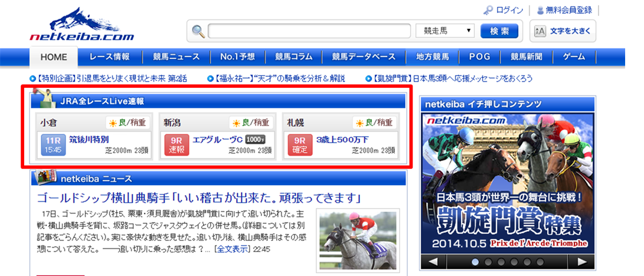Open the No.1予想 menu
This screenshot has width=644, height=276.
pos(237,57)
